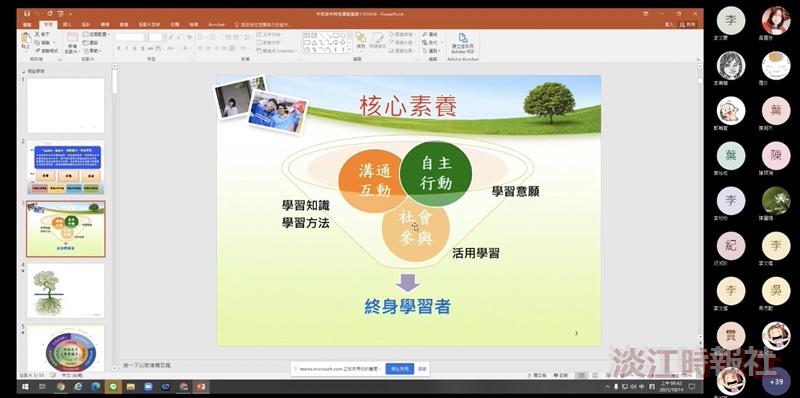Click the 終身學習者 text on slide

pos(407,306)
